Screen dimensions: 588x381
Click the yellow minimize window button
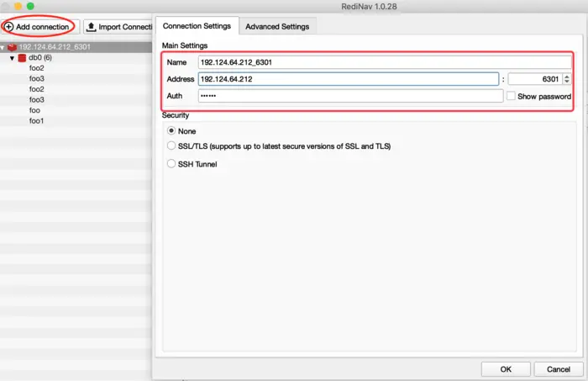tap(18, 6)
